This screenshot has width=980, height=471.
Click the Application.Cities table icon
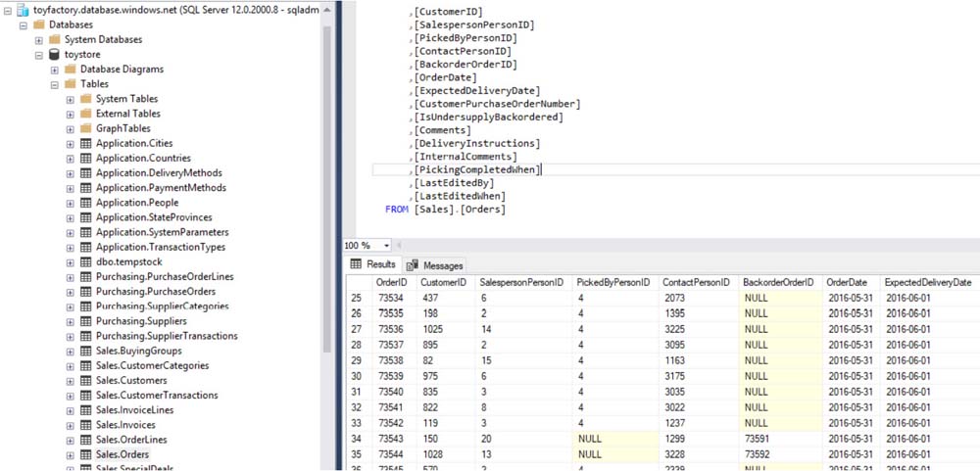[x=85, y=144]
